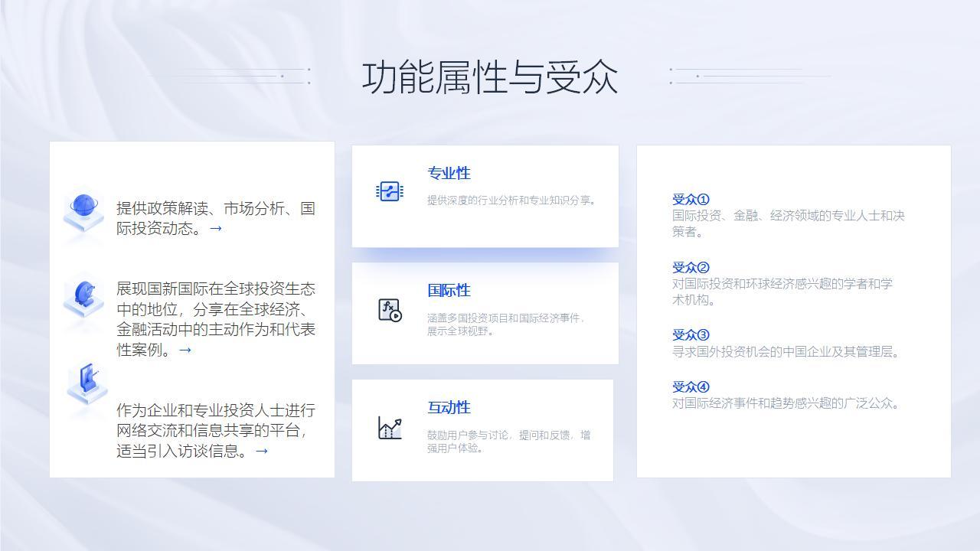This screenshot has height=551, width=980.
Task: Click the arrow after 国际投资动态
Action: click(x=216, y=228)
